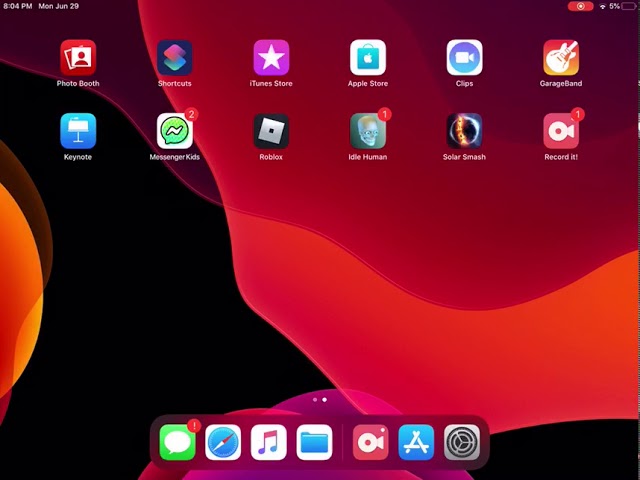Launch Roblox game
Viewport: 640px width, 480px height.
coord(271,131)
